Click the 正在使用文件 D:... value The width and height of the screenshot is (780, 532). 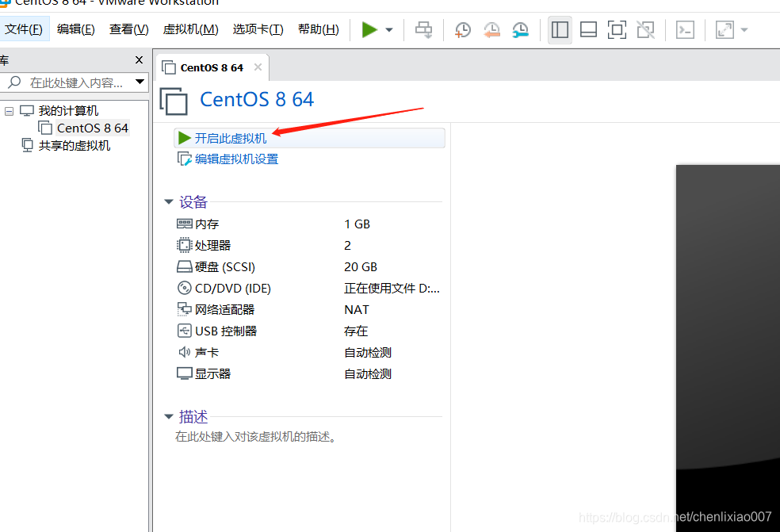[x=392, y=288]
